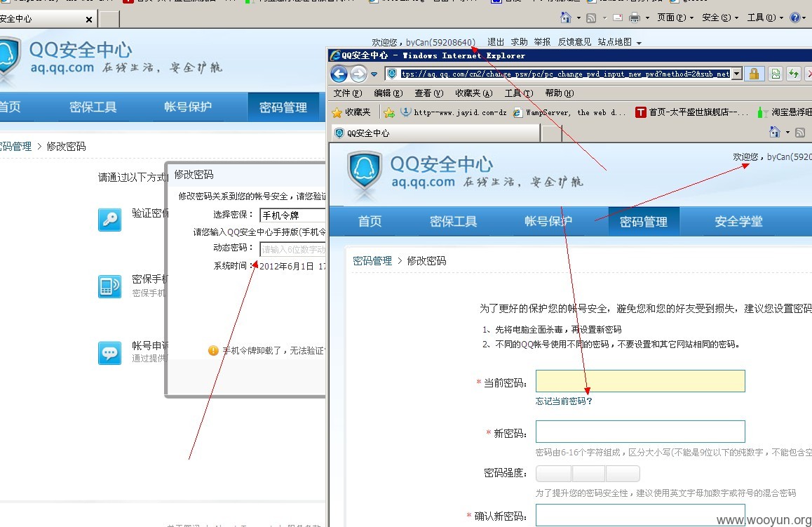The image size is (812, 527).
Task: Open 帐号保护 in the back window's navigation bar
Action: 187,107
